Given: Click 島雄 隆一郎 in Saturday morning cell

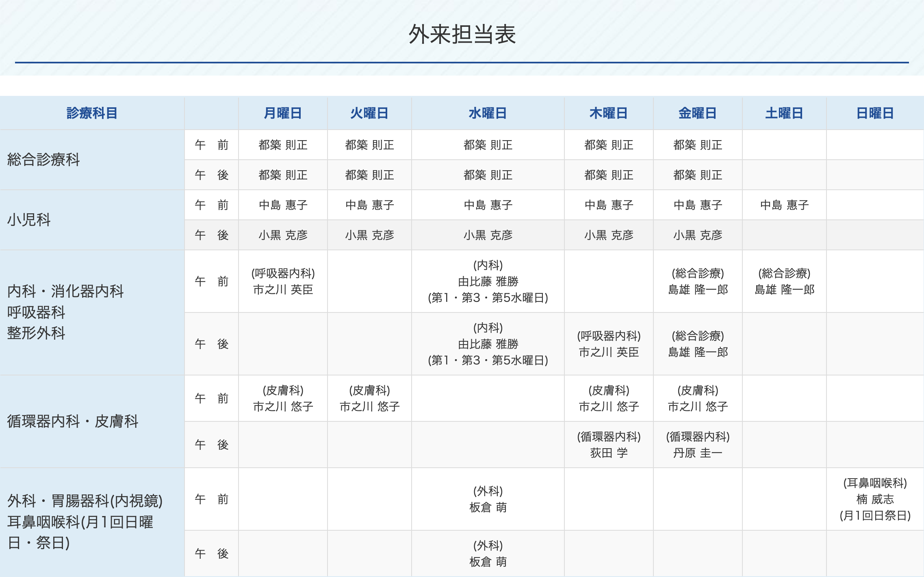Looking at the screenshot, I should coord(784,290).
